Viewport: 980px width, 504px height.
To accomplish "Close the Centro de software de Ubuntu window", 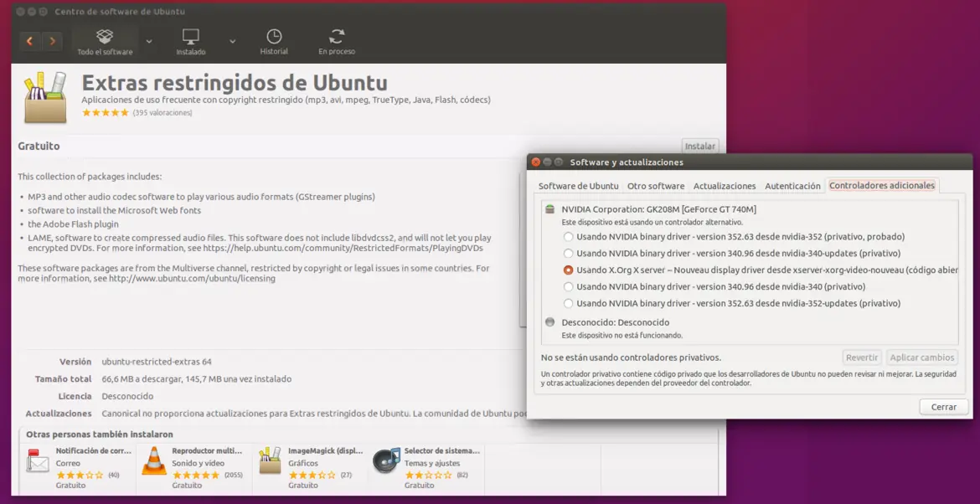I will (x=20, y=12).
